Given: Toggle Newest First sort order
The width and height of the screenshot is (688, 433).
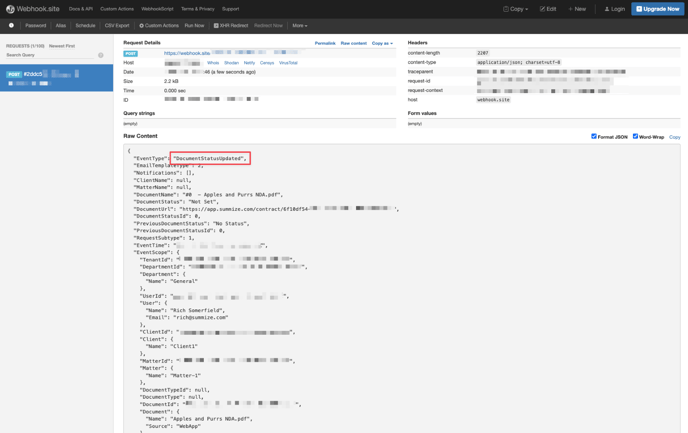Looking at the screenshot, I should click(x=62, y=46).
